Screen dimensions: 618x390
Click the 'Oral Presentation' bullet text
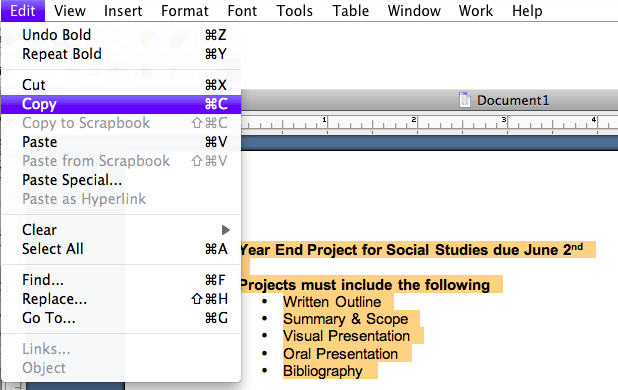(341, 354)
